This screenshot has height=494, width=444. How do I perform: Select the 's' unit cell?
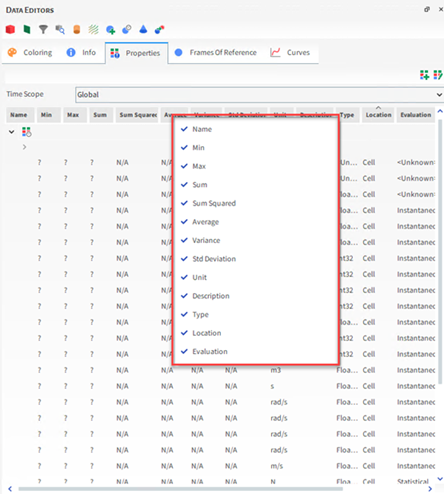point(272,386)
